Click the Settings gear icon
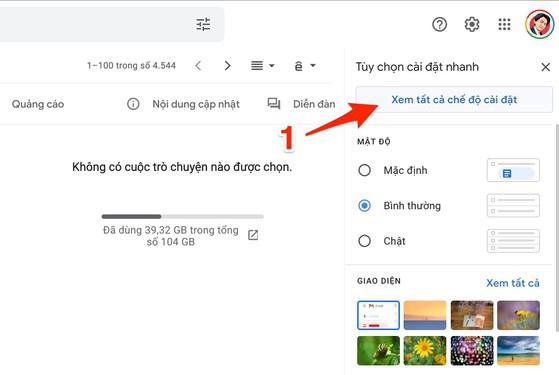The image size is (559, 375). 472,24
